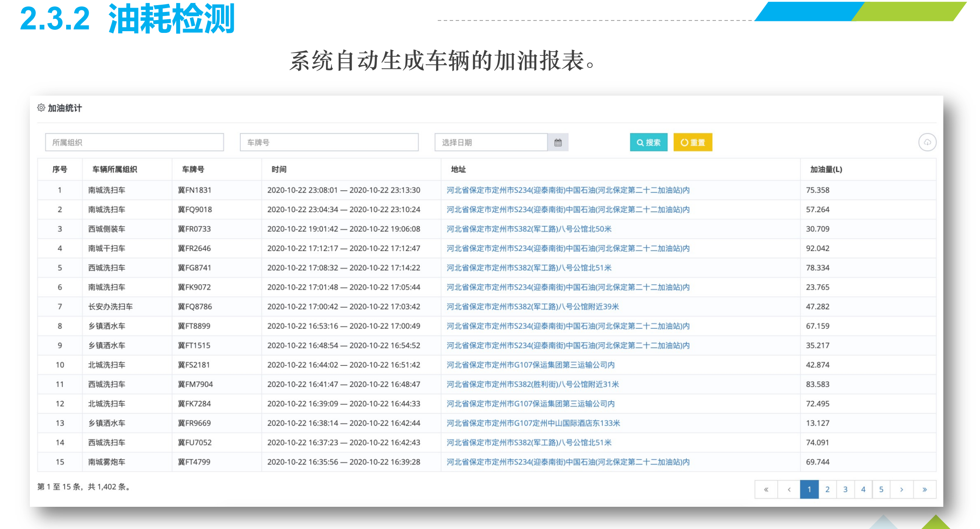Go to first page with double-left arrow
This screenshot has width=980, height=529.
766,489
